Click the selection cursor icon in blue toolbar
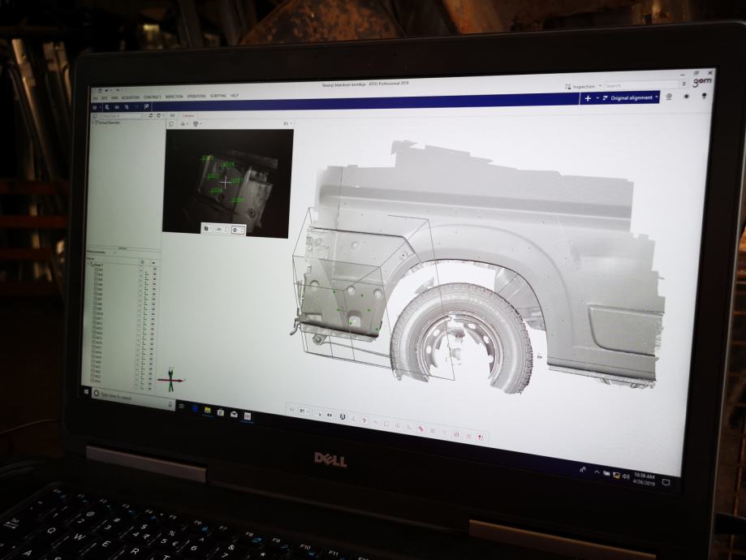This screenshot has height=560, width=746. (107, 107)
